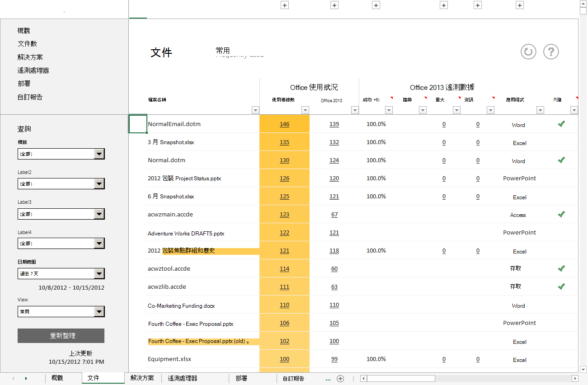Screen dimensions: 588x385
Task: Add a new sheet with plus icon
Action: tap(341, 379)
